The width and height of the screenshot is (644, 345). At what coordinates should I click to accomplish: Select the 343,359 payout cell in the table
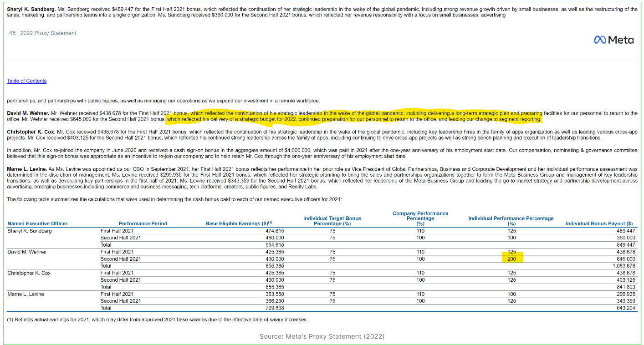point(625,301)
